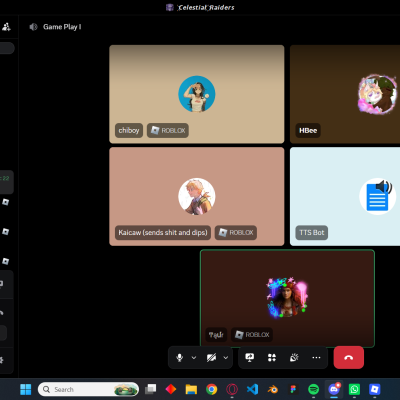This screenshot has width=400, height=400.
Task: Open more call options menu
Action: click(x=316, y=358)
